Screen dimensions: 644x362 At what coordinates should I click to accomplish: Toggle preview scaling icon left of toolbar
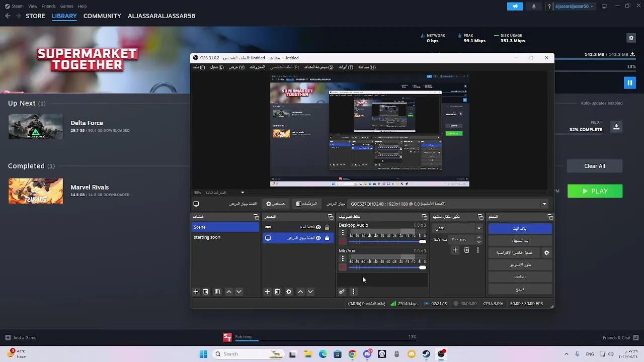pos(196,204)
